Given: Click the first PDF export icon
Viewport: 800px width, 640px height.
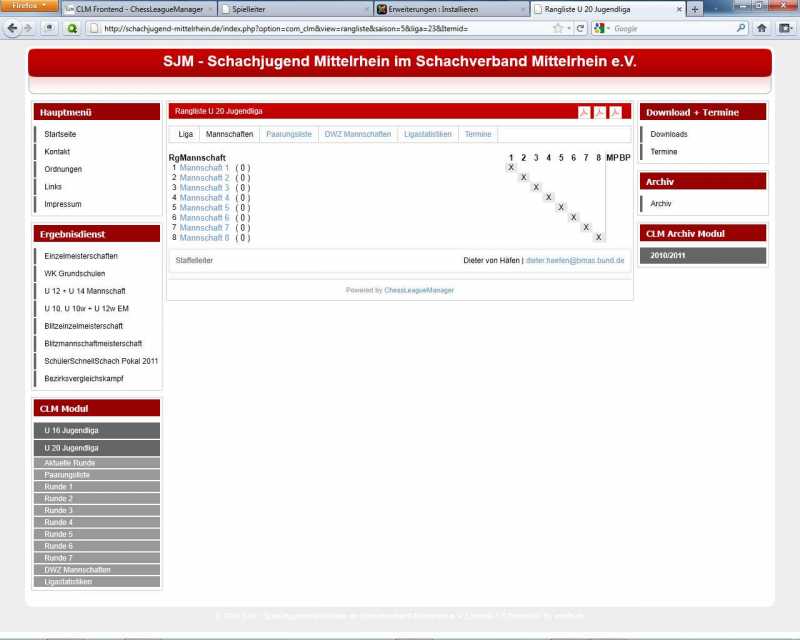Looking at the screenshot, I should coord(585,112).
